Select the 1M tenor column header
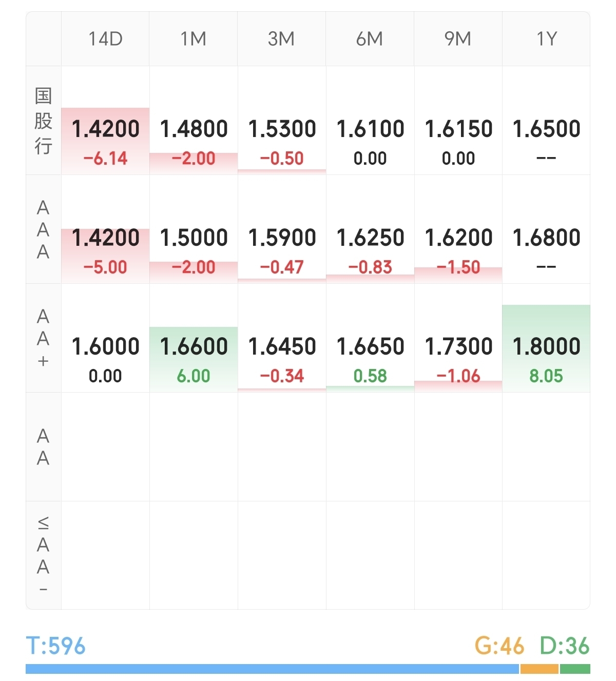Screen dimensions: 616x681 coord(194,39)
